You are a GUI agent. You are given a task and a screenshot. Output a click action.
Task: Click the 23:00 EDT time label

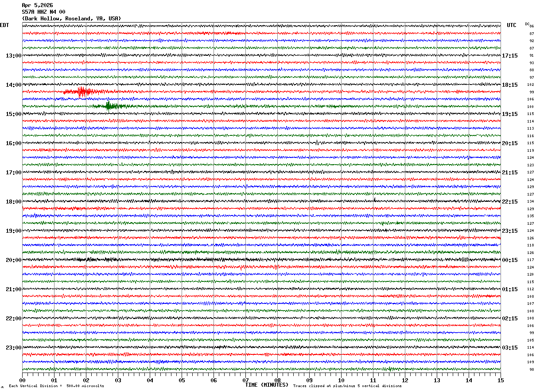13,348
